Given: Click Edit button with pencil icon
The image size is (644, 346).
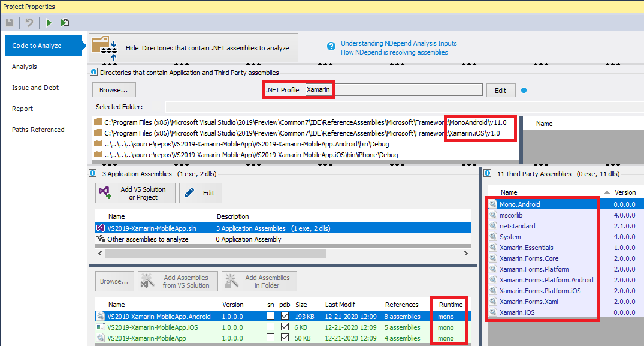Looking at the screenshot, I should point(201,193).
